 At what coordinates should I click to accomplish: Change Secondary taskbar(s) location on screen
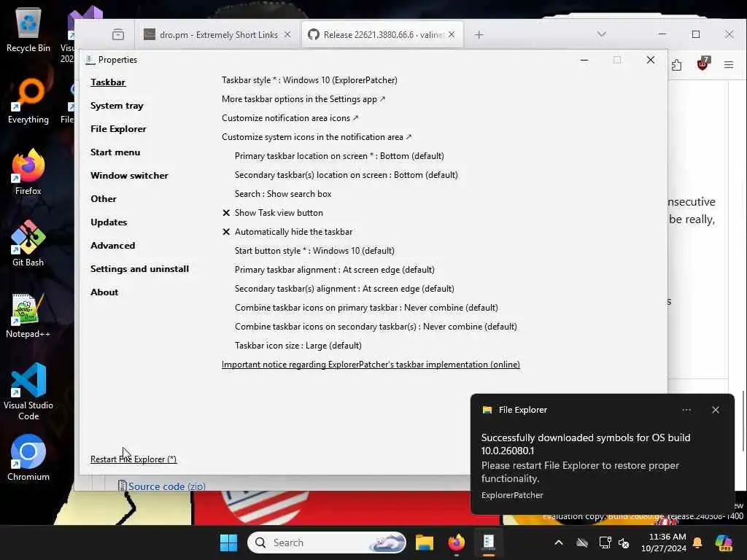click(347, 175)
